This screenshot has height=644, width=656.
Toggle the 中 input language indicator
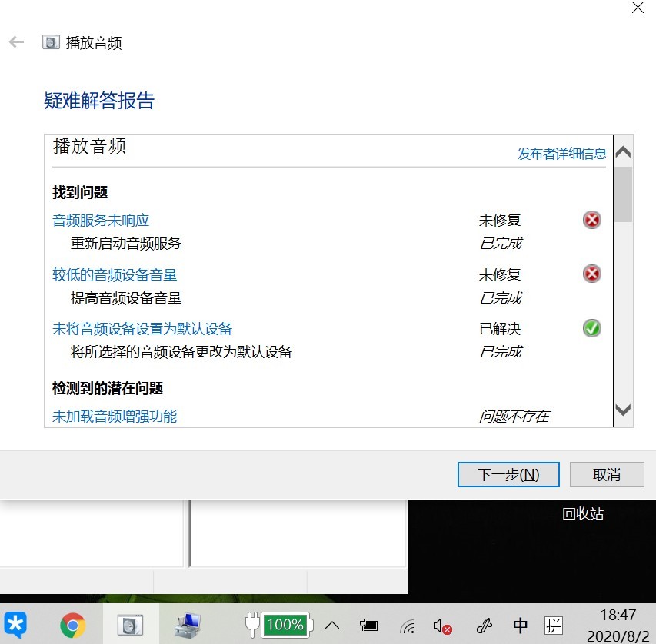click(x=520, y=626)
